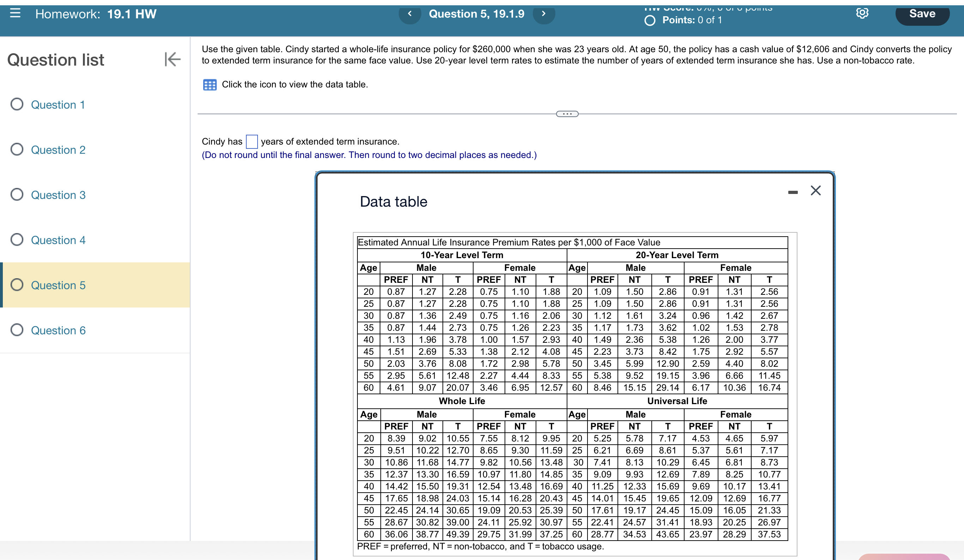The width and height of the screenshot is (964, 560).
Task: Click the years answer input box
Action: click(251, 142)
